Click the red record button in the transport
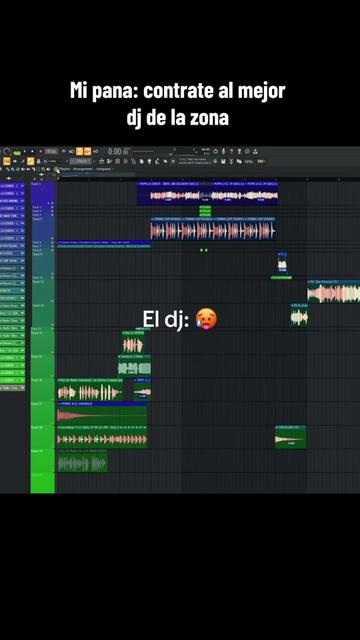 [x=40, y=151]
